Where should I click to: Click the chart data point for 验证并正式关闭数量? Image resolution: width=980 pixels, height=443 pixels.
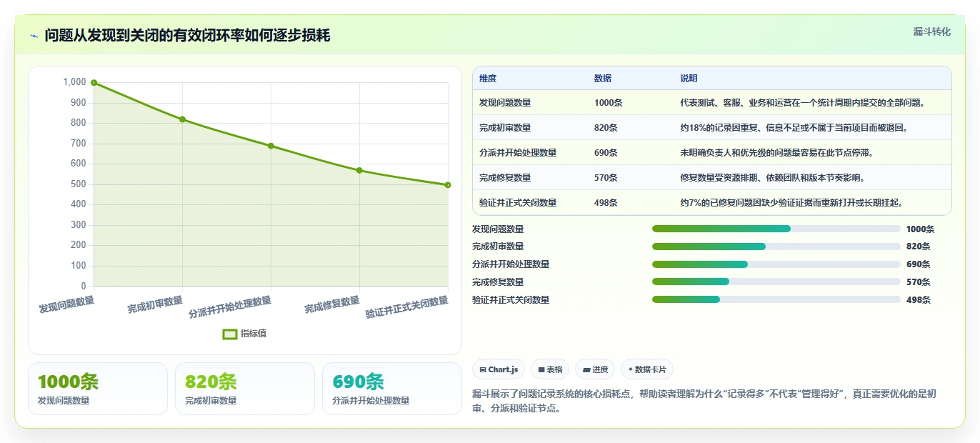[x=448, y=185]
